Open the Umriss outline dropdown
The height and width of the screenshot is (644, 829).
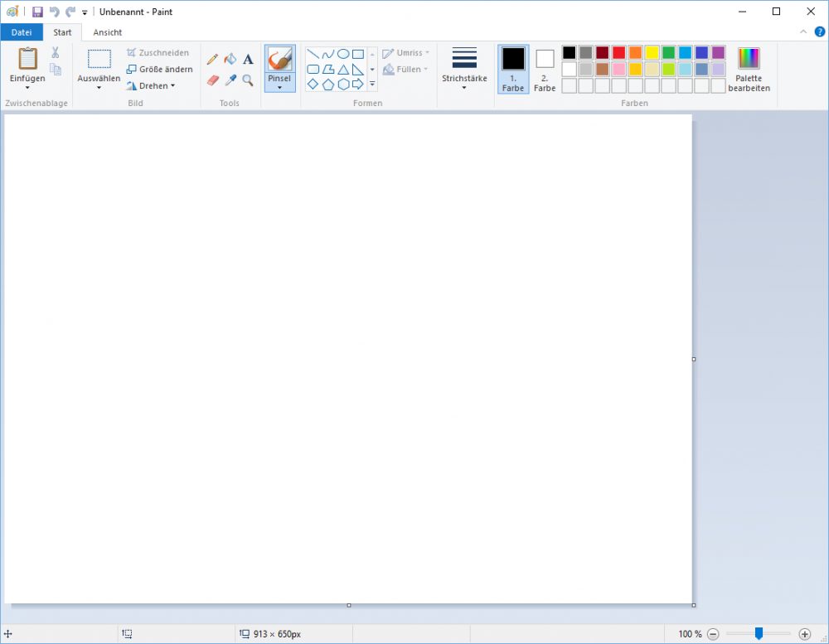tap(405, 52)
